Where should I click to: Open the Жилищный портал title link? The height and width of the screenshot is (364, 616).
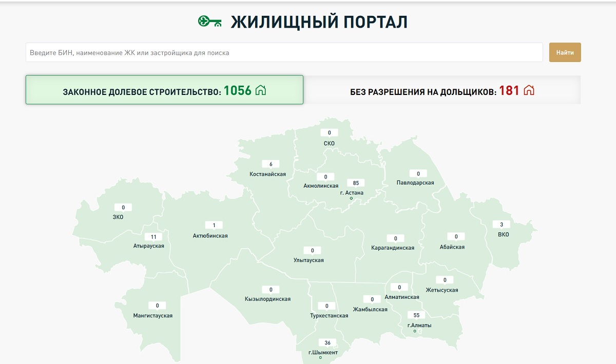[x=319, y=22]
